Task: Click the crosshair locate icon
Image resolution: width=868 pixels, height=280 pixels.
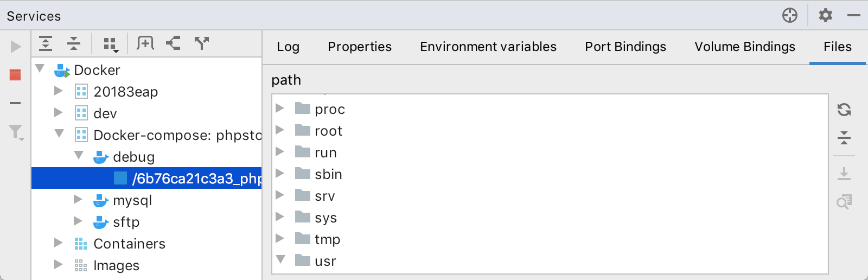Action: (x=790, y=15)
